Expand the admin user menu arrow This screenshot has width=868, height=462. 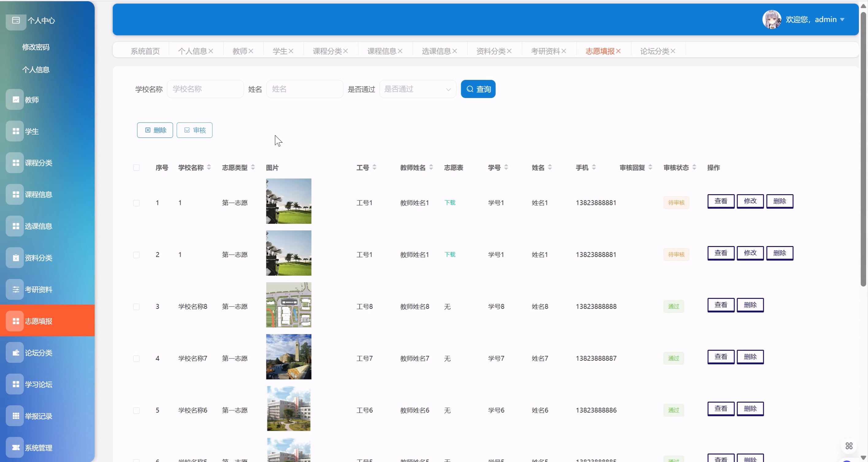(842, 20)
